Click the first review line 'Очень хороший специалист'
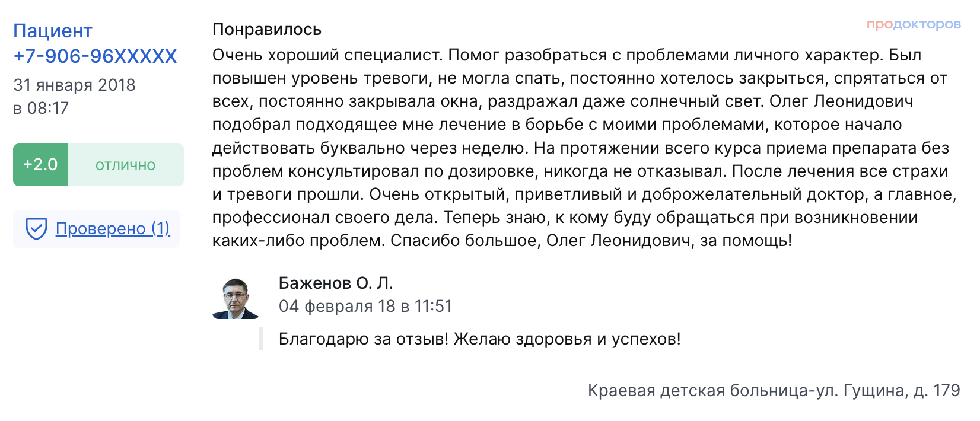Image resolution: width=980 pixels, height=421 pixels. 327,55
